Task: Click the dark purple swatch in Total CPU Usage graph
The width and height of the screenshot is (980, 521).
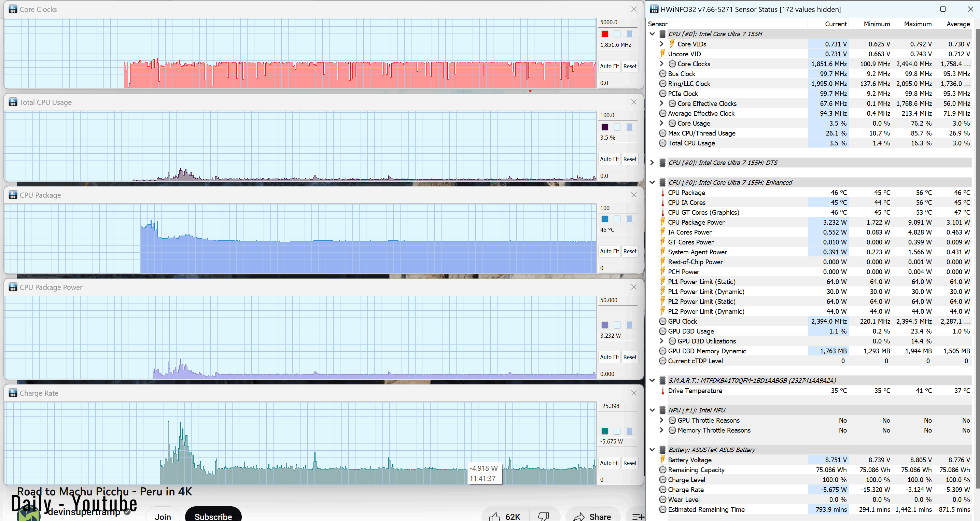Action: (x=604, y=127)
